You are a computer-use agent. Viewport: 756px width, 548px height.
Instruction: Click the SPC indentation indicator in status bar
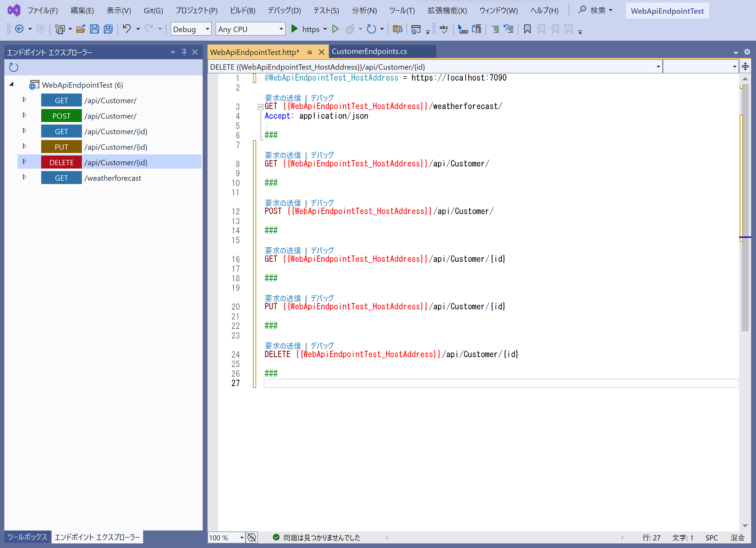(712, 538)
